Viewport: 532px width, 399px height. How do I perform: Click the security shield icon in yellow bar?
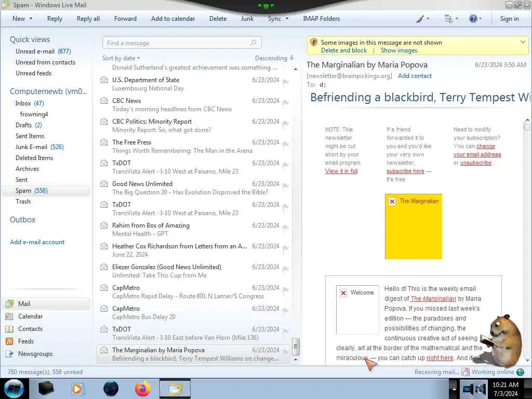tap(313, 43)
